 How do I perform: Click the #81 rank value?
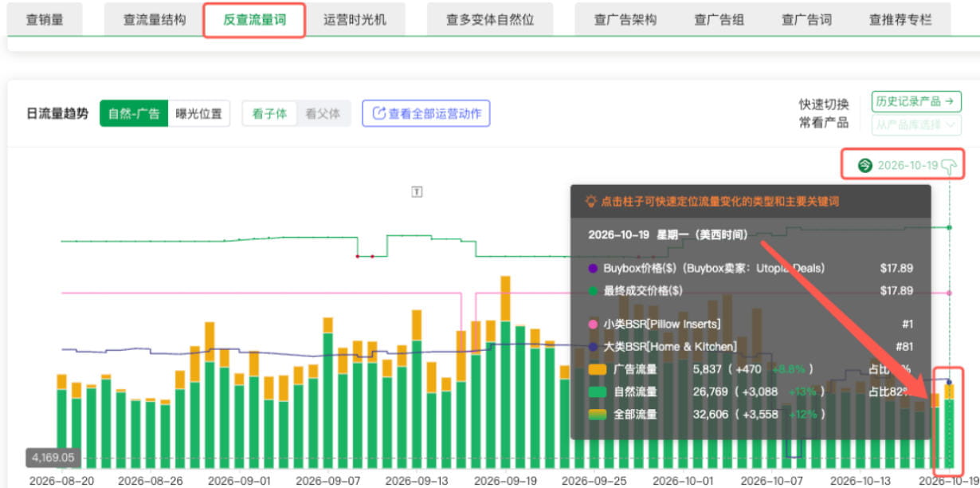pos(904,346)
